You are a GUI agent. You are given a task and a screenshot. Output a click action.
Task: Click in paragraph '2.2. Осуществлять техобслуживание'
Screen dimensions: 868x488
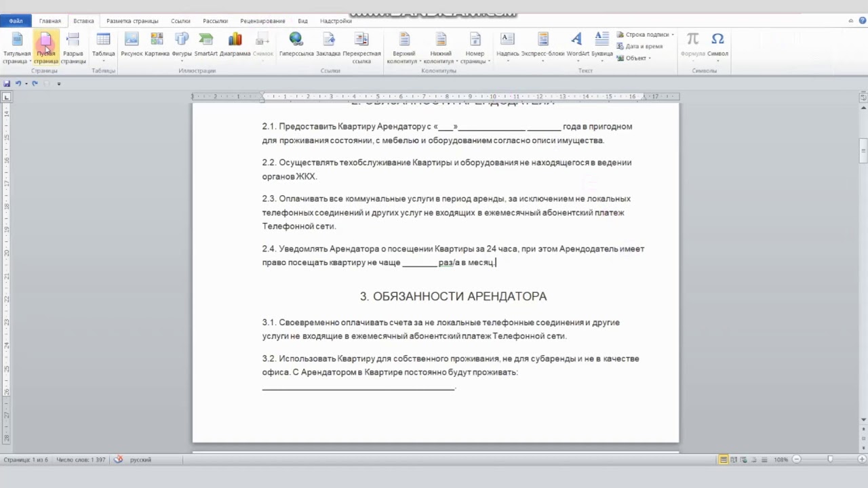(447, 169)
